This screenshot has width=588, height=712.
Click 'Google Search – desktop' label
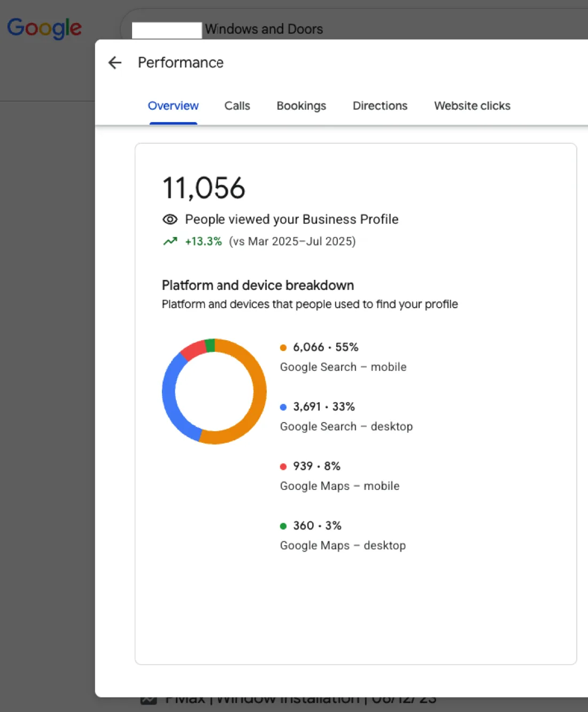tap(346, 426)
